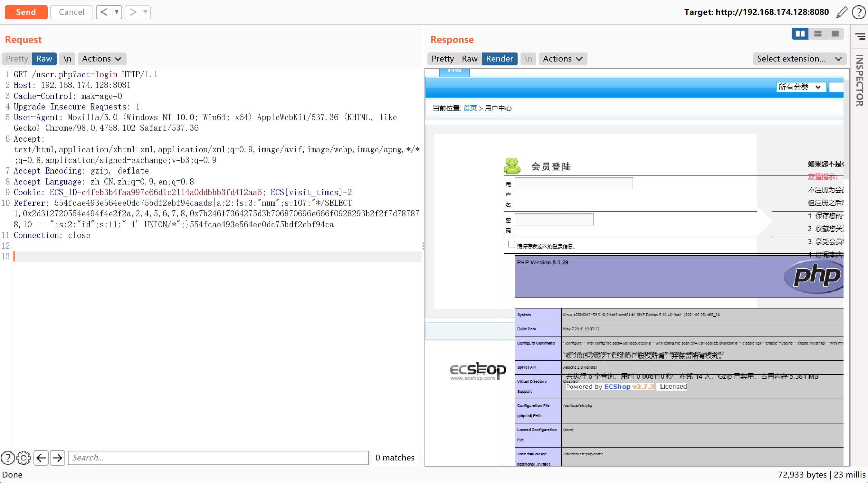Screen dimensions: 868x483
Task: Click the Cancel button
Action: [x=72, y=12]
